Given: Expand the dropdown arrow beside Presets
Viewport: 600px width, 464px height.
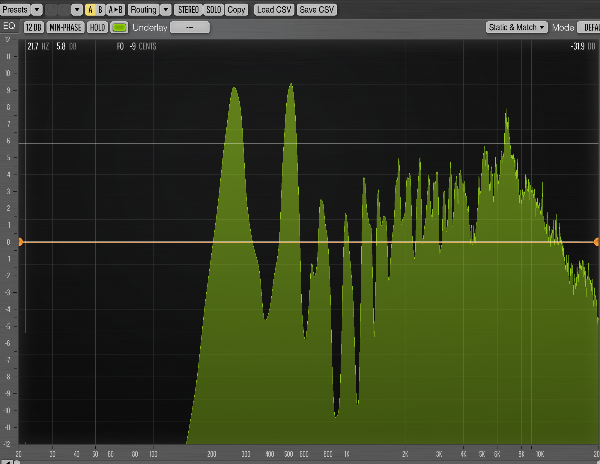Looking at the screenshot, I should (37, 10).
